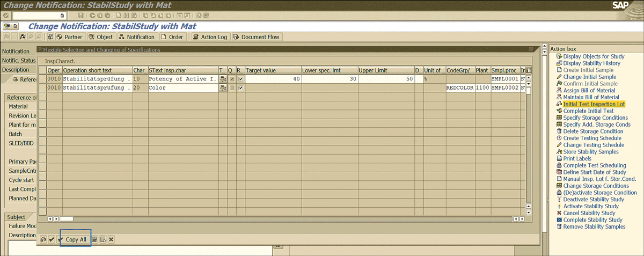This screenshot has height=256, width=644.
Task: Select the Subject tab
Action: [x=17, y=217]
